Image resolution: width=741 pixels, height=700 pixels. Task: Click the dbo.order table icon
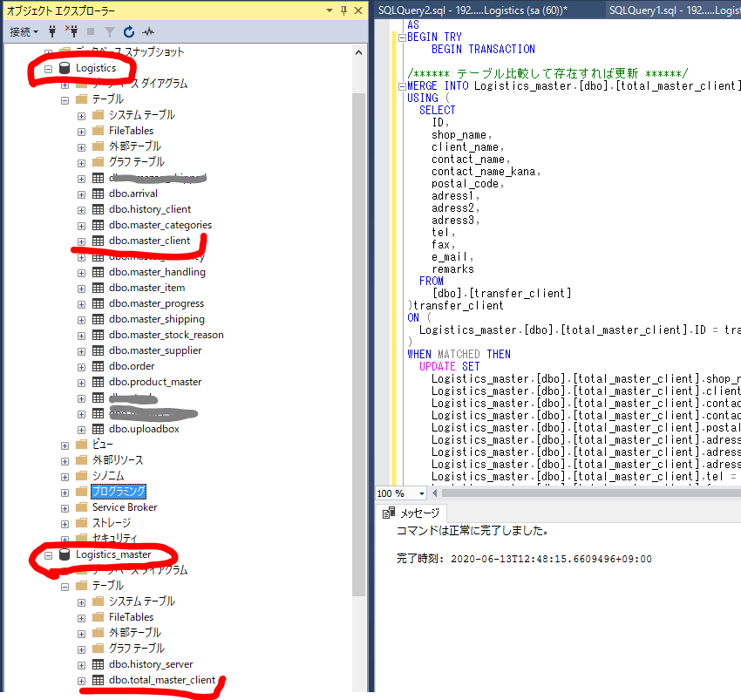pyautogui.click(x=98, y=366)
